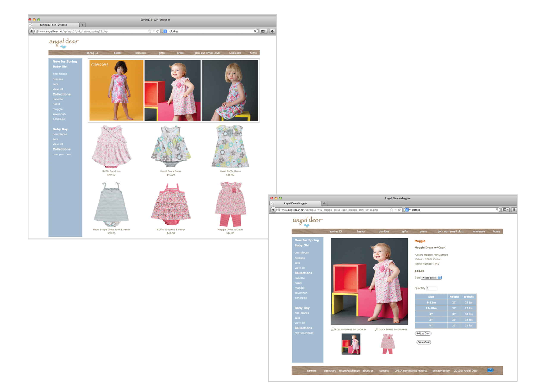Viewport: 539px width, 392px height.
Task: Select Angel Dear-Maggie browser tab
Action: point(295,203)
